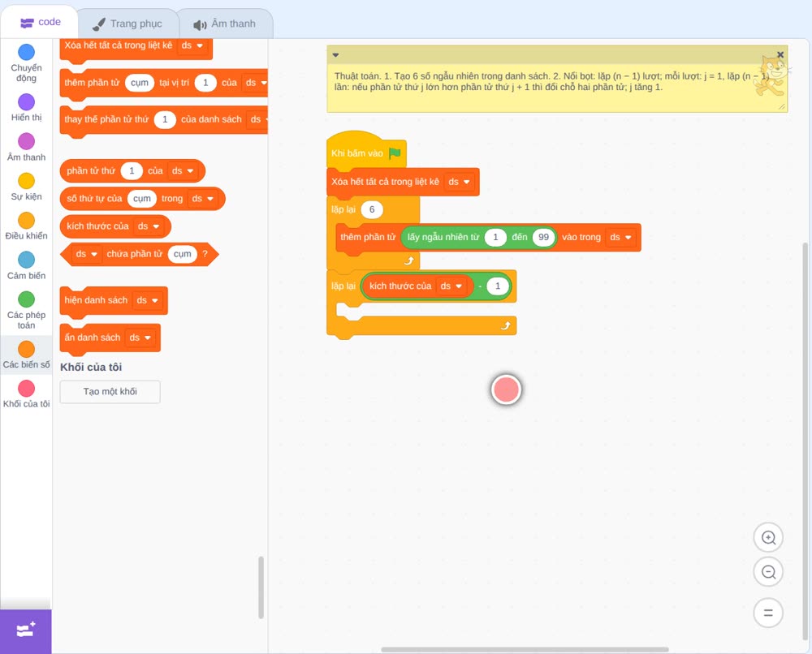Open ds dropdown in 'hiện danh sách' block
The width and height of the screenshot is (812, 654).
(x=148, y=300)
